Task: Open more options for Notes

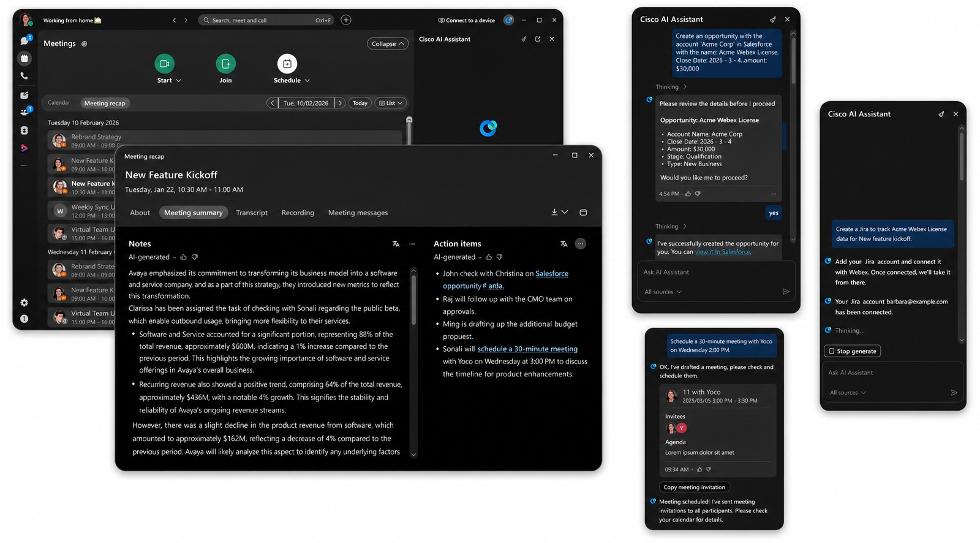Action: pyautogui.click(x=412, y=244)
